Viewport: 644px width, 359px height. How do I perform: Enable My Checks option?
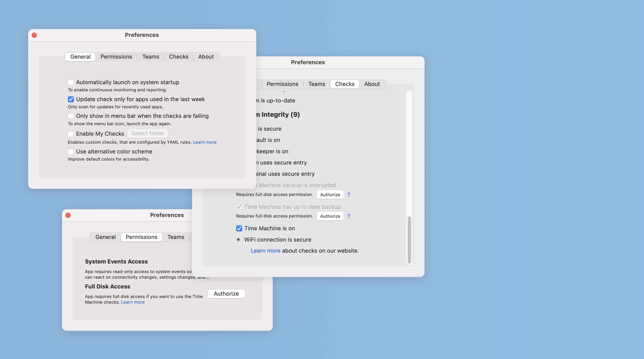[71, 134]
